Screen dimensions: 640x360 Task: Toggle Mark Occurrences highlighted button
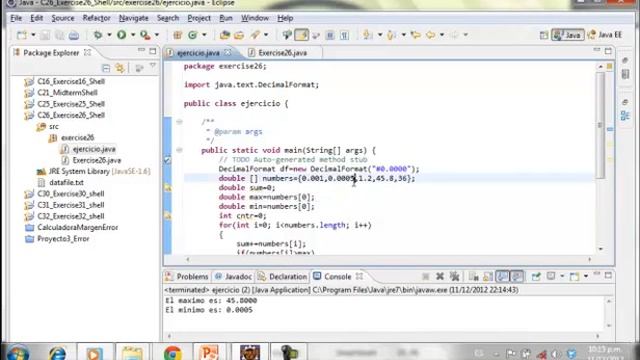[x=301, y=35]
